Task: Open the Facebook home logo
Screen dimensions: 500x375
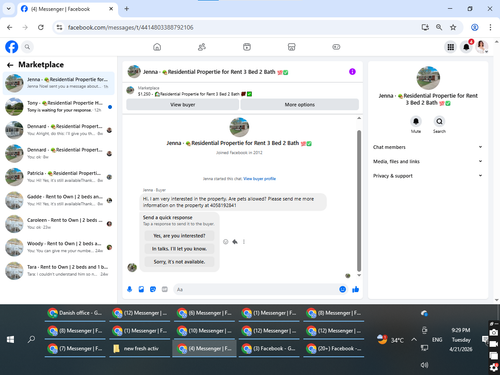Action: coord(12,47)
